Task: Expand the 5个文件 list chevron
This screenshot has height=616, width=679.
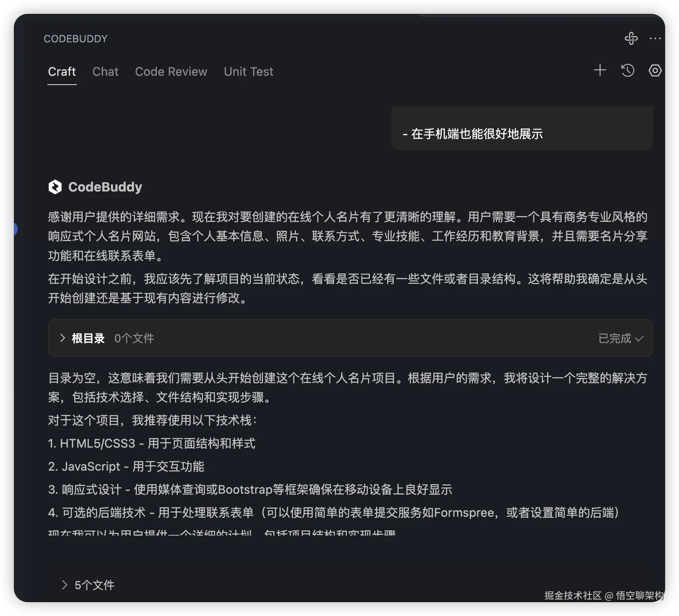Action: tap(65, 585)
